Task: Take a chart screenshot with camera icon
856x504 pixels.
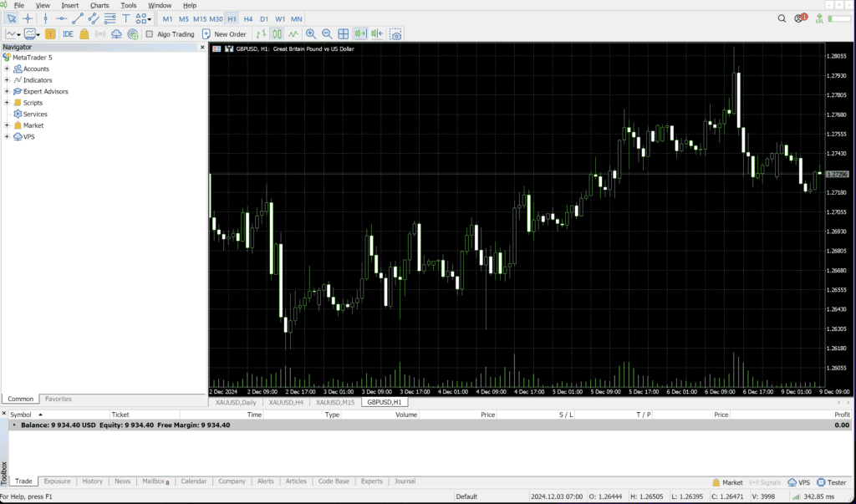Action: coord(395,34)
